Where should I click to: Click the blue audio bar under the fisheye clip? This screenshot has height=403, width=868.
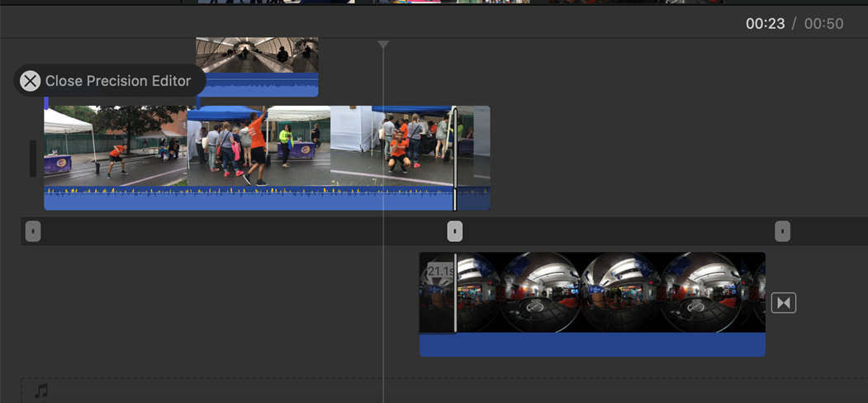tap(592, 344)
